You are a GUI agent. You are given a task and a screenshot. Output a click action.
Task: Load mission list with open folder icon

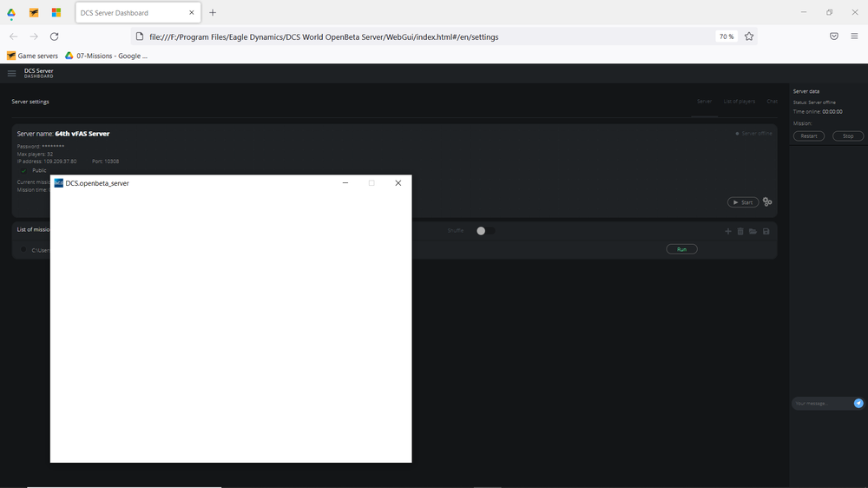click(753, 231)
